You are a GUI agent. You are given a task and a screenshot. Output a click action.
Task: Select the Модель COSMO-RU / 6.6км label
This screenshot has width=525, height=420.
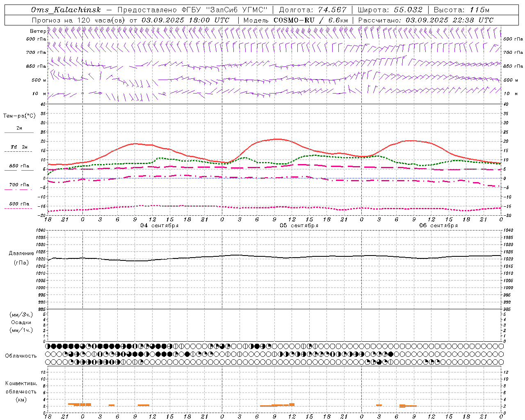(296, 20)
